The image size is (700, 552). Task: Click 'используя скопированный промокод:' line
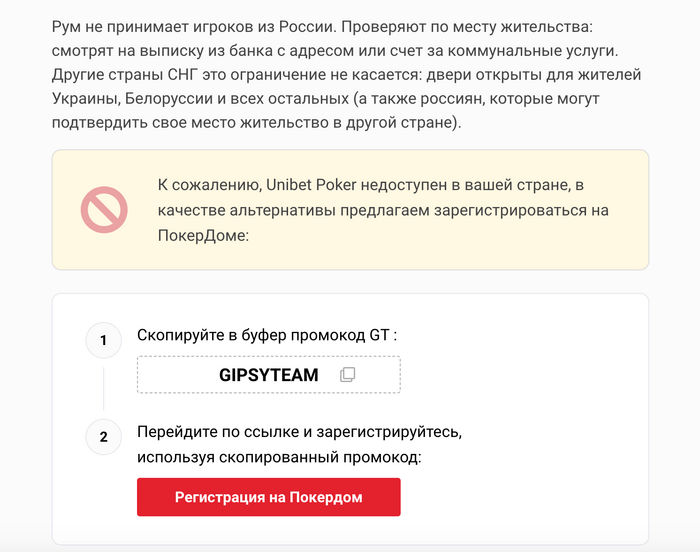click(279, 457)
